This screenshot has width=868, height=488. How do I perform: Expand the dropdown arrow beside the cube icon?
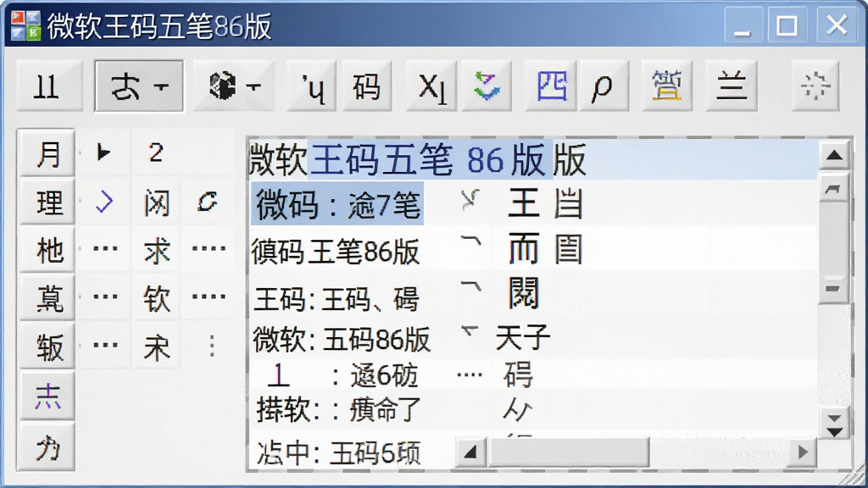click(253, 86)
